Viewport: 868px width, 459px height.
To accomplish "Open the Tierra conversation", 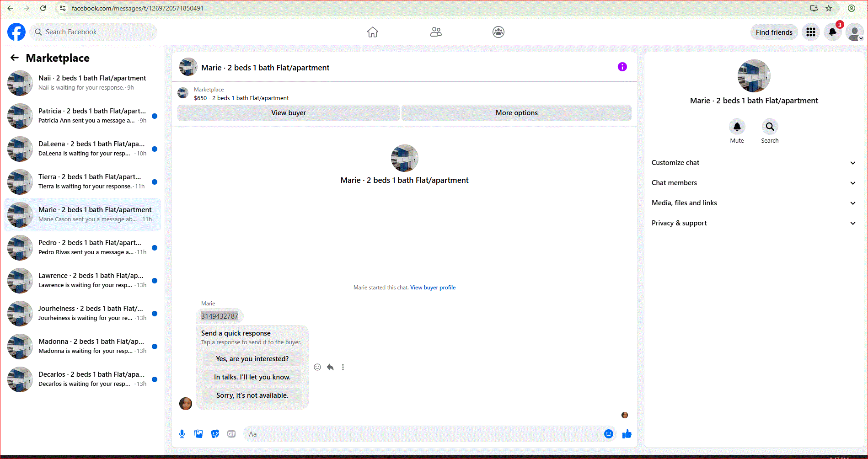I will pyautogui.click(x=82, y=181).
